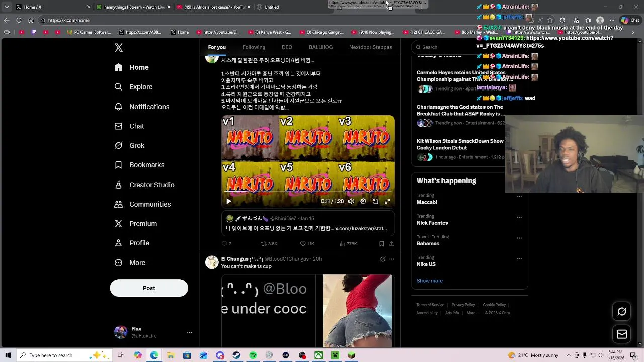
Task: Open the floating Grok button at bottom right
Action: 622,312
